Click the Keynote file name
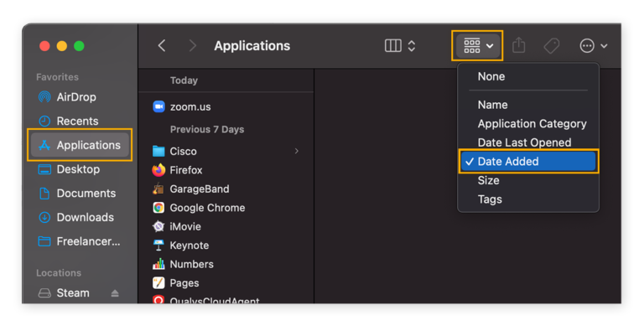This screenshot has height=326, width=644. 190,246
